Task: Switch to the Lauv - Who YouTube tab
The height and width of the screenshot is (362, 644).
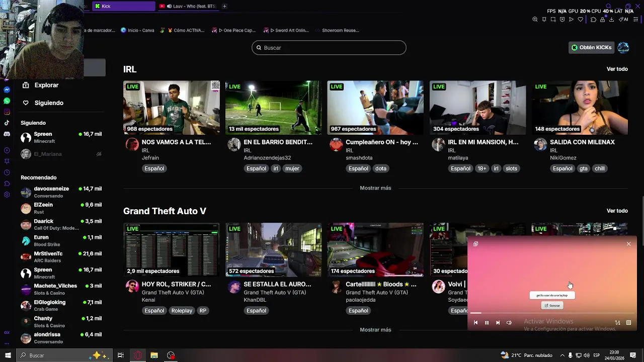Action: pyautogui.click(x=188, y=6)
